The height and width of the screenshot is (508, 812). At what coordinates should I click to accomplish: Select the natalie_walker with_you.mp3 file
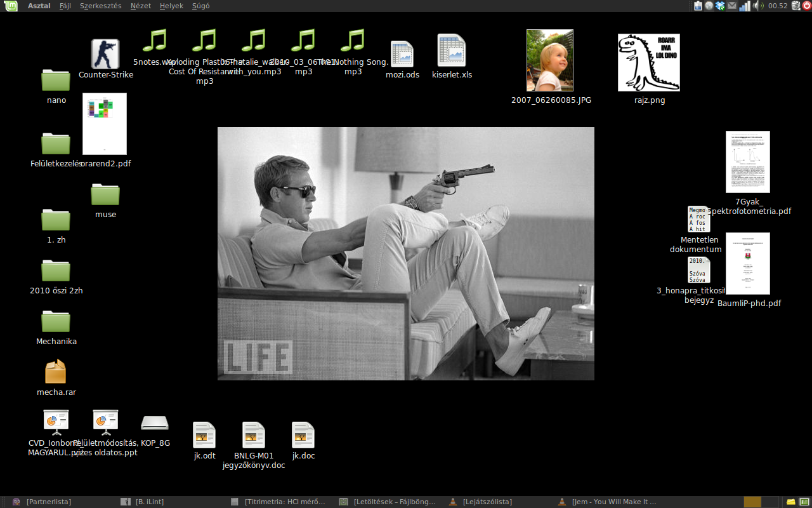pyautogui.click(x=254, y=40)
